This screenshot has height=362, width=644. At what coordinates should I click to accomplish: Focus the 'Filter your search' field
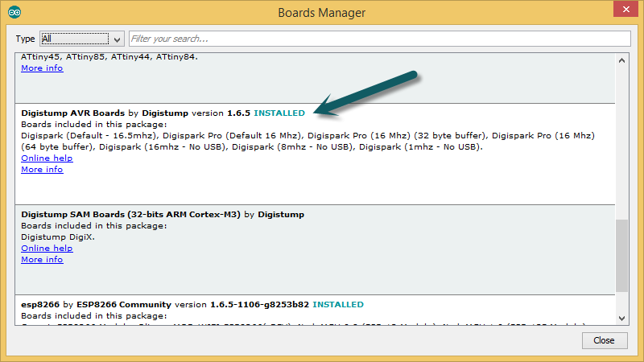[378, 39]
